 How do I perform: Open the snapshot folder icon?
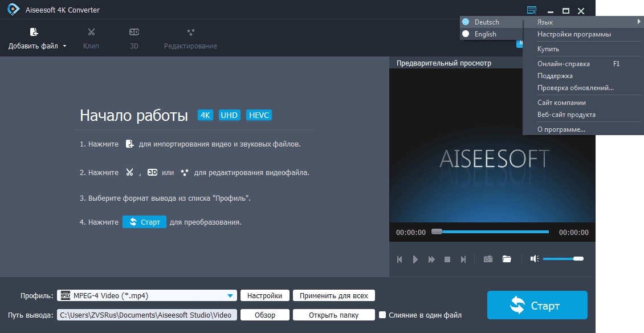coord(507,259)
